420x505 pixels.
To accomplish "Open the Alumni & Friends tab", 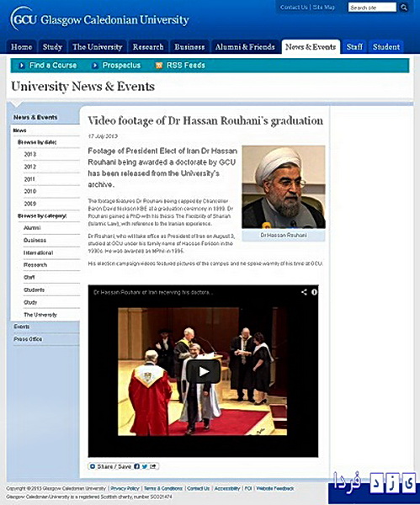I will tap(245, 47).
